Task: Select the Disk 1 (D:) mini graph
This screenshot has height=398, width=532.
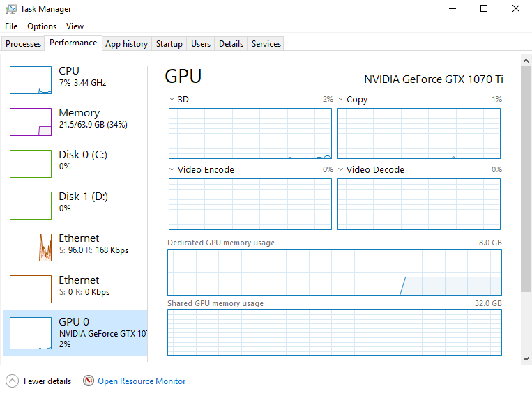Action: [31, 206]
